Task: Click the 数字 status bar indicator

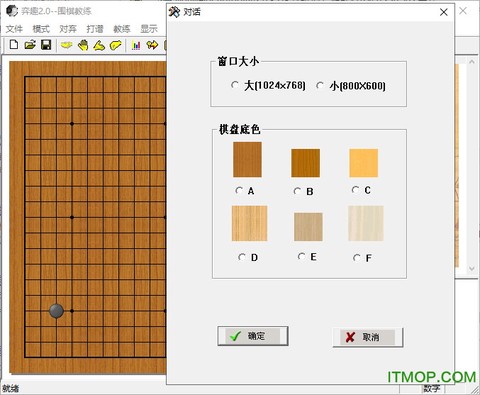Action: pos(432,389)
